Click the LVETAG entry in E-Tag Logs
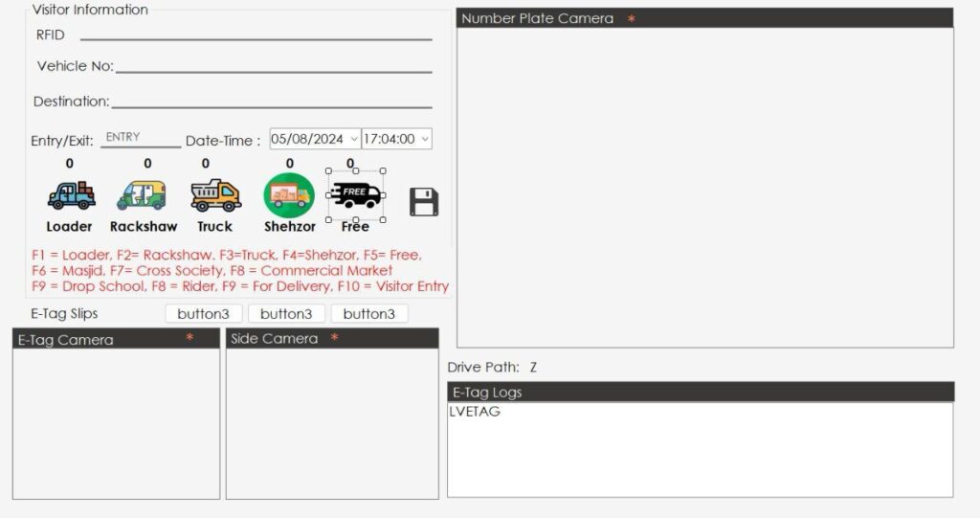Screen dimensions: 980x518 tap(475, 412)
